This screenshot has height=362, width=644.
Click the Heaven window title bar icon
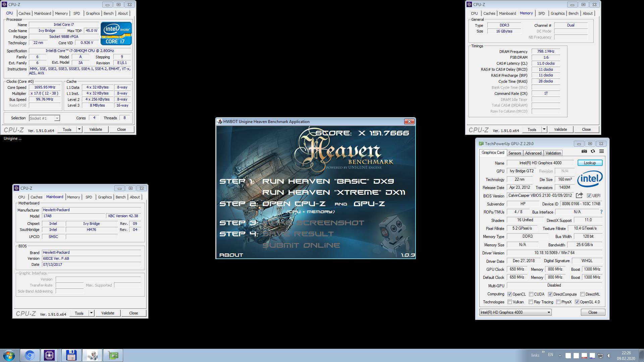[x=220, y=121]
